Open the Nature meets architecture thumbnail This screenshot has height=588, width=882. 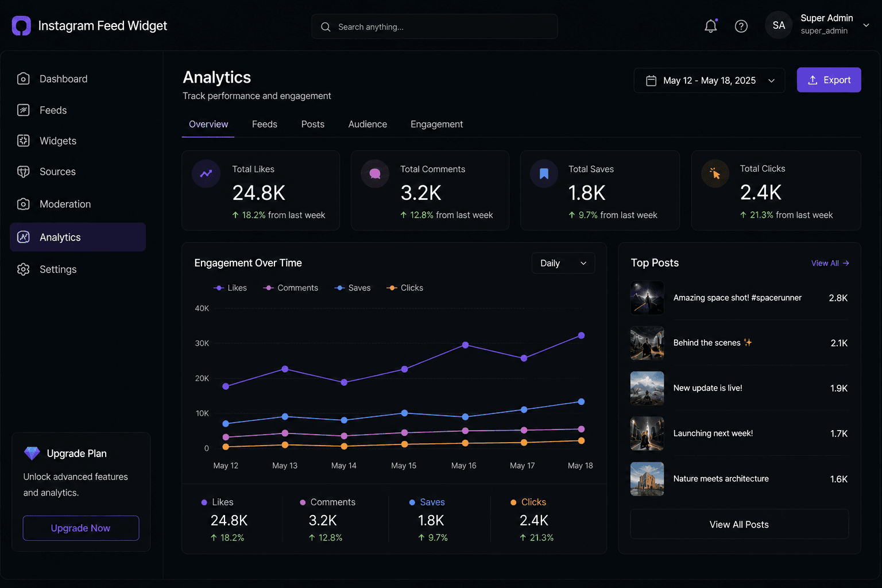(647, 479)
